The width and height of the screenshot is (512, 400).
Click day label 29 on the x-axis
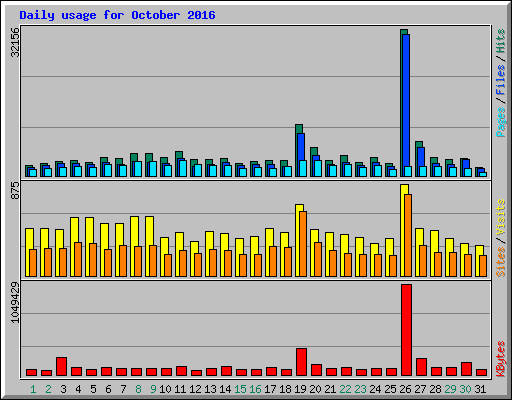450,389
